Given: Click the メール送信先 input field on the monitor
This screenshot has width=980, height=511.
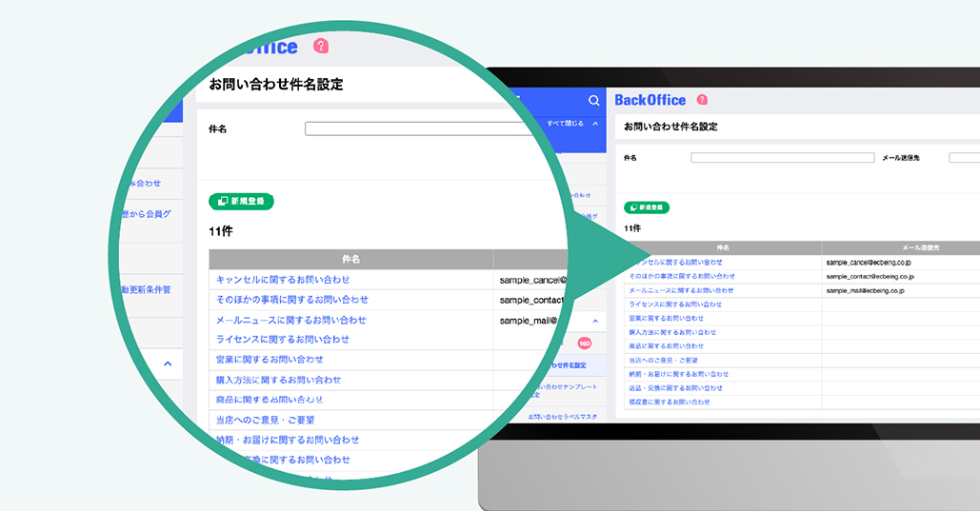Looking at the screenshot, I should (x=964, y=158).
